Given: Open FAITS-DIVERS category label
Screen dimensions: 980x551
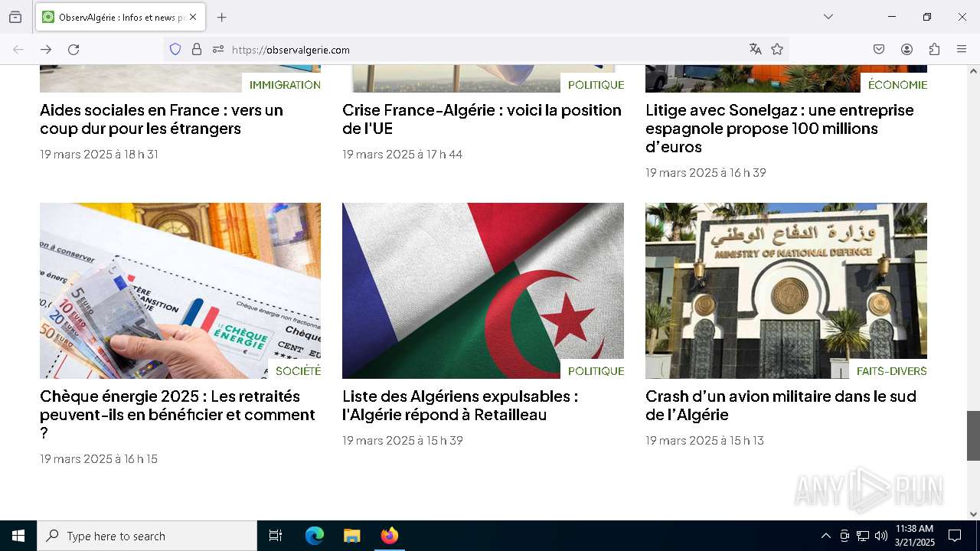Looking at the screenshot, I should point(891,371).
